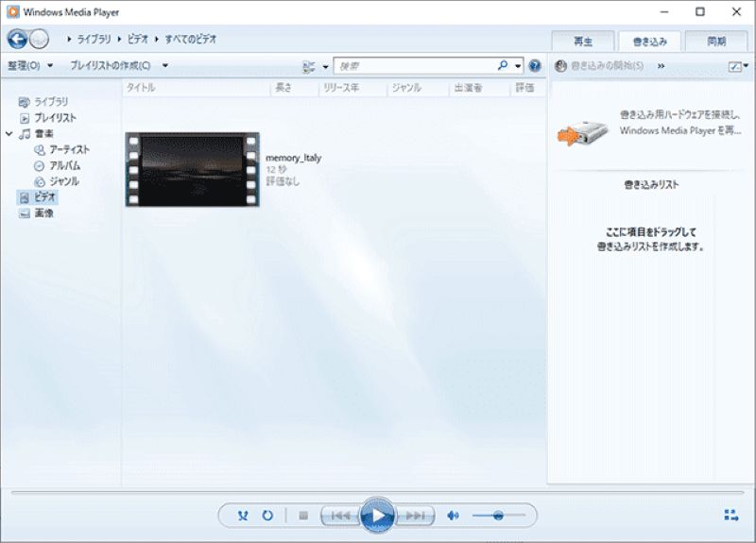Click the volume slider
Viewport: 756px width, 543px height.
(497, 516)
